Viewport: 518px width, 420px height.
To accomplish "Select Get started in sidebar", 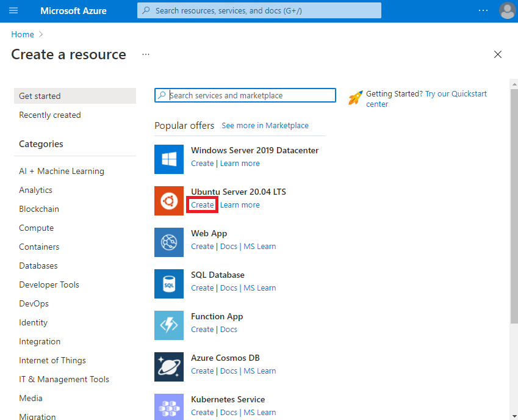I will click(x=75, y=96).
